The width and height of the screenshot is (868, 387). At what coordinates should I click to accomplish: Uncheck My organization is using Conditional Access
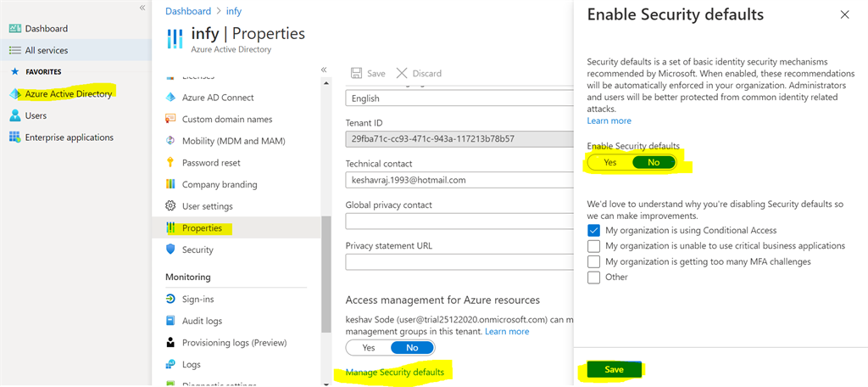(594, 230)
